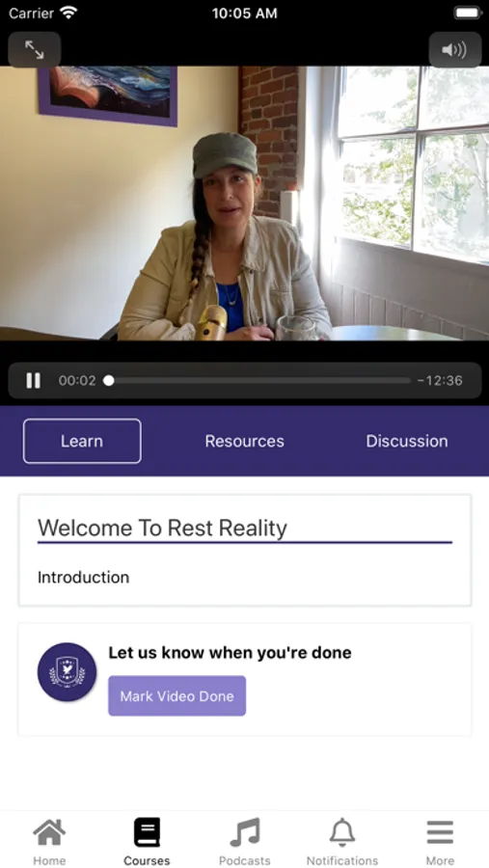The width and height of the screenshot is (489, 868).
Task: Click the Mark Video Done button
Action: point(177,695)
